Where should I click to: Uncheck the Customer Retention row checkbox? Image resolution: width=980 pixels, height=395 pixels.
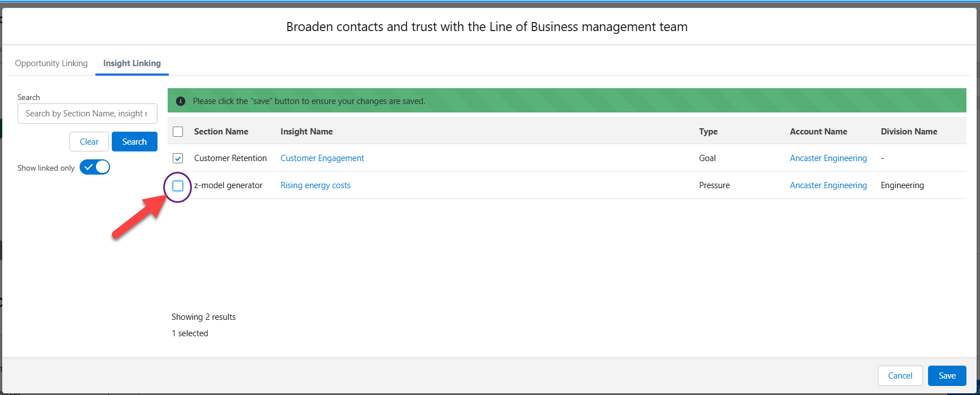(x=178, y=158)
